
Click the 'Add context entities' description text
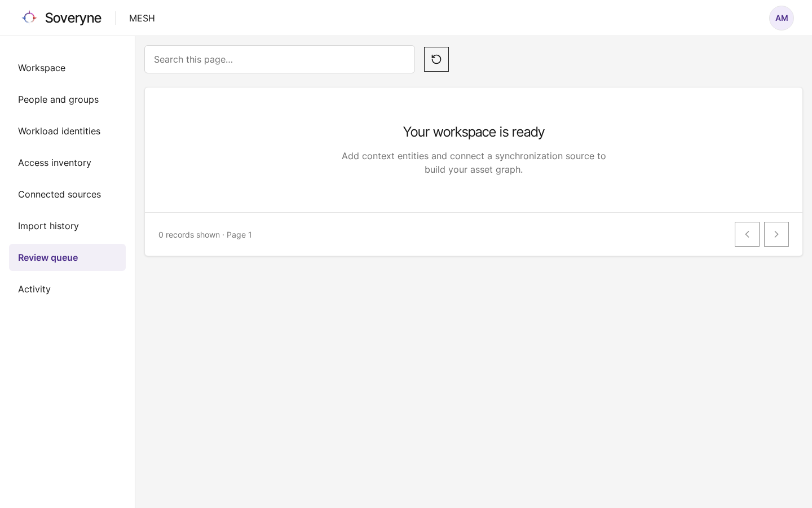point(474,163)
